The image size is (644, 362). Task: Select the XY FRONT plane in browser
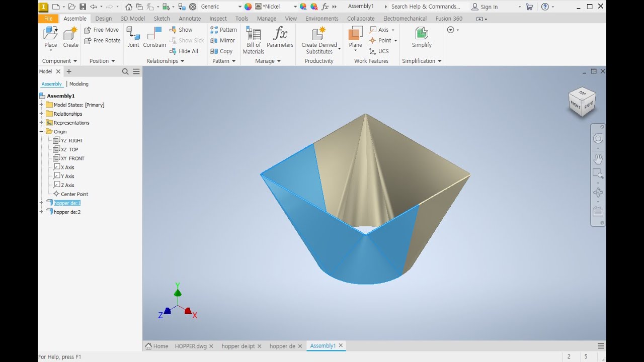click(72, 158)
